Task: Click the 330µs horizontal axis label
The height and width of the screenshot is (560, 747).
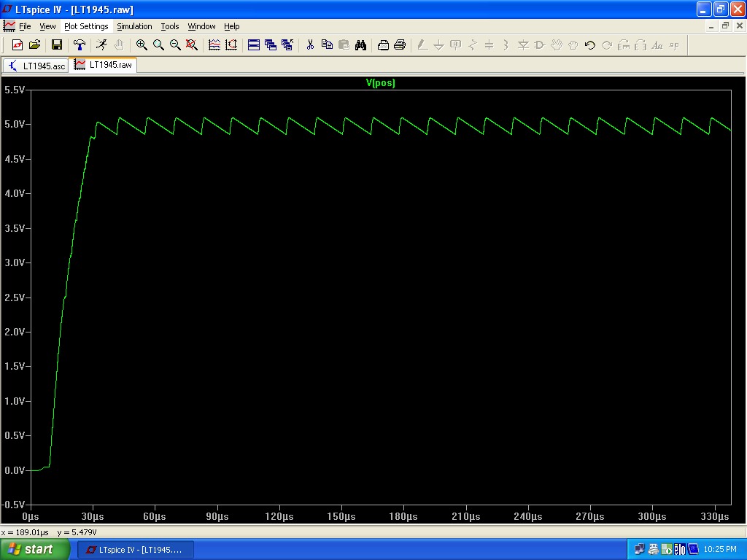Action: pos(715,516)
